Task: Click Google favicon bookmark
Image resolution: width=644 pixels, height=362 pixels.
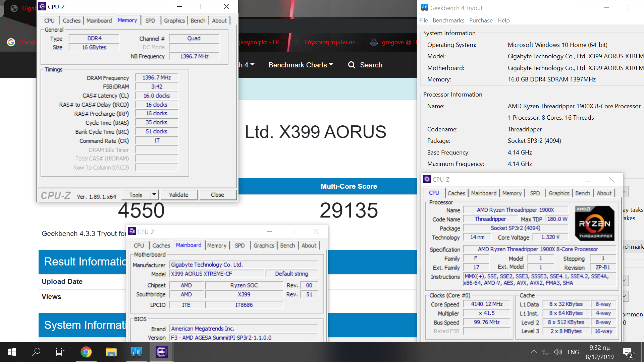Action: pyautogui.click(x=11, y=42)
